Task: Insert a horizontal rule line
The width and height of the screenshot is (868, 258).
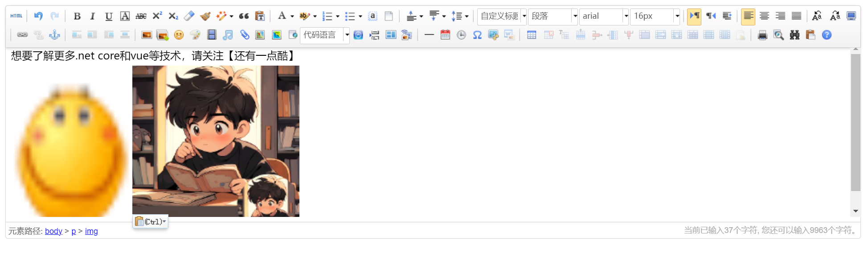Action: [429, 35]
